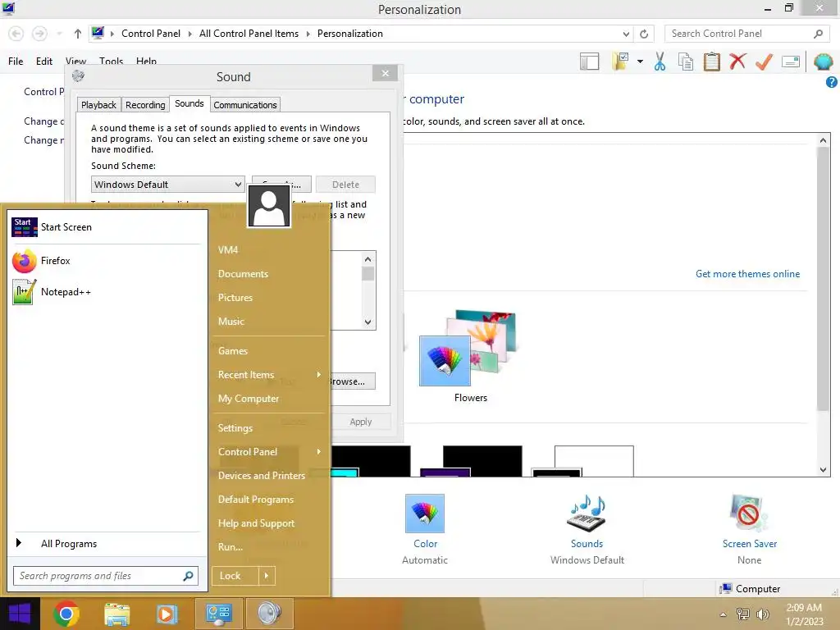Open the Edit menu
The image size is (840, 630).
44,62
